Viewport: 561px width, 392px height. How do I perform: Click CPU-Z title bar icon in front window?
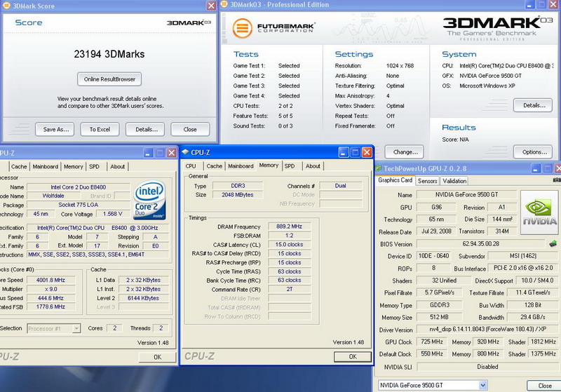[185, 152]
